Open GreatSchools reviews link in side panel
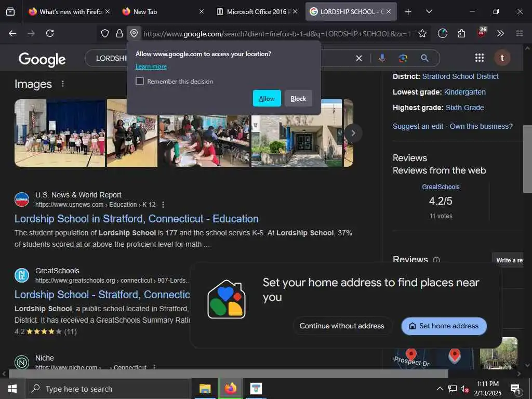The image size is (532, 399). pyautogui.click(x=441, y=187)
